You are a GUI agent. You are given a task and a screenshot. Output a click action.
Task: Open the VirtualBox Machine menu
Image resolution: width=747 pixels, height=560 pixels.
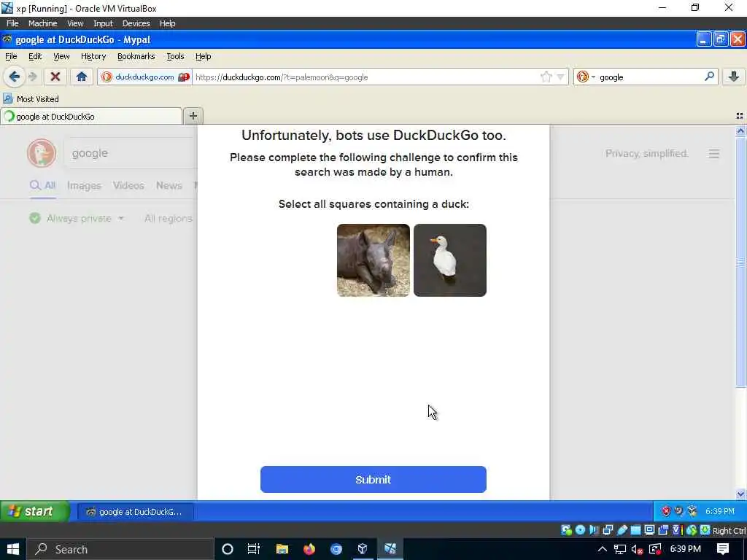coord(42,23)
